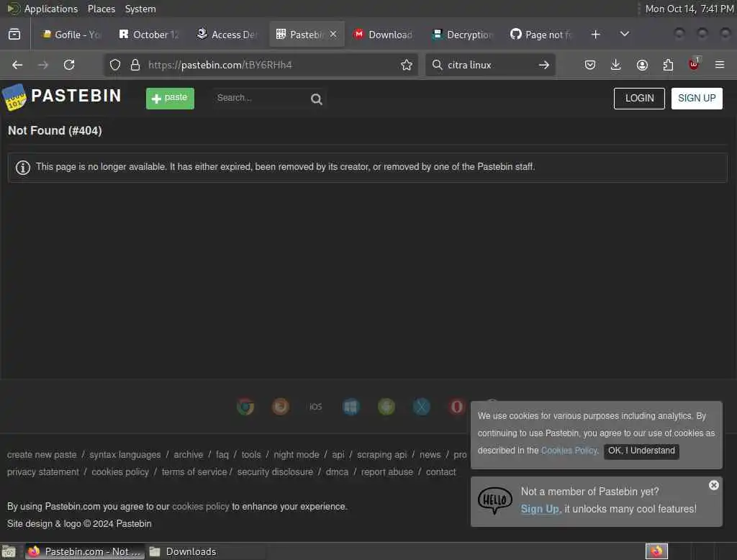This screenshot has width=737, height=560.
Task: Open the Cookies Policy link in the banner
Action: tap(569, 451)
